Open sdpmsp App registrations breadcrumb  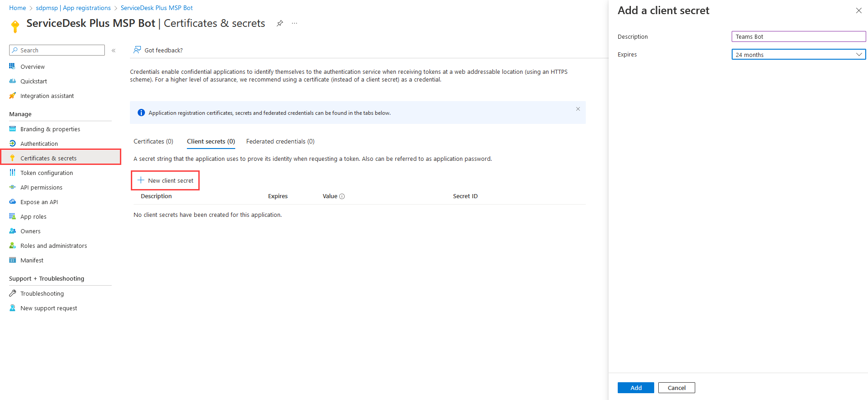[x=73, y=8]
